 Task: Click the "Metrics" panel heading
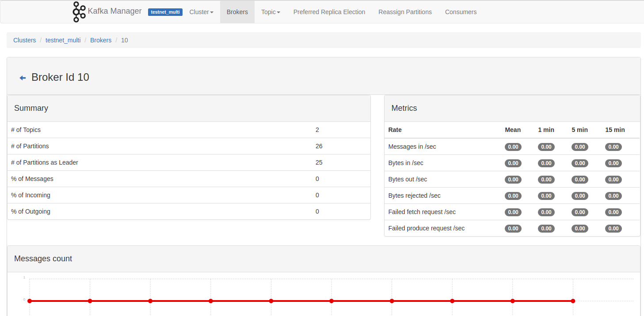tap(404, 108)
